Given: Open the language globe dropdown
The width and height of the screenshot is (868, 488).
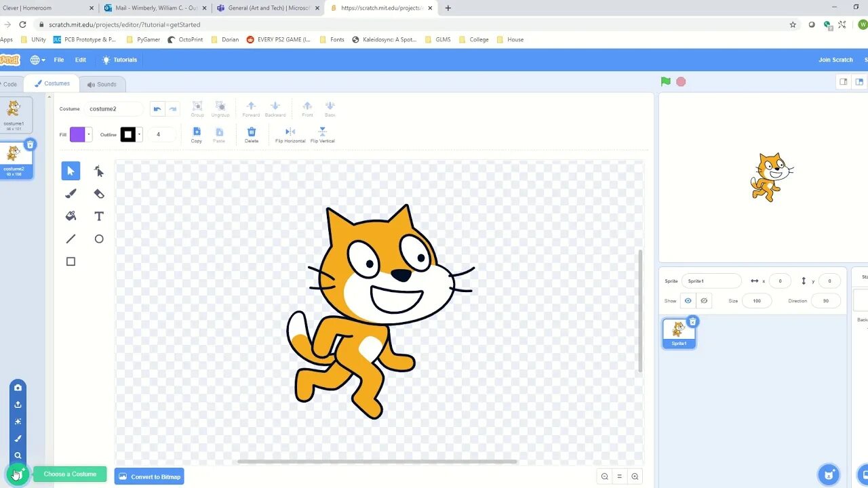Looking at the screenshot, I should [38, 60].
